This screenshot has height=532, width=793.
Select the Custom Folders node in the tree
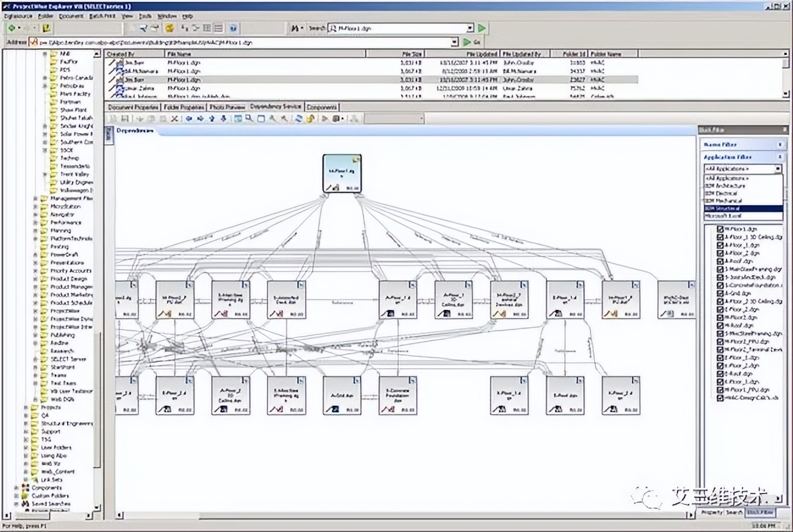click(x=50, y=496)
